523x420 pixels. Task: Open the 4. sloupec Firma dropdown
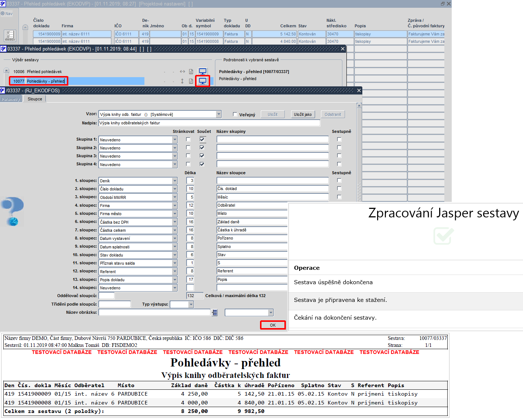[x=175, y=206]
